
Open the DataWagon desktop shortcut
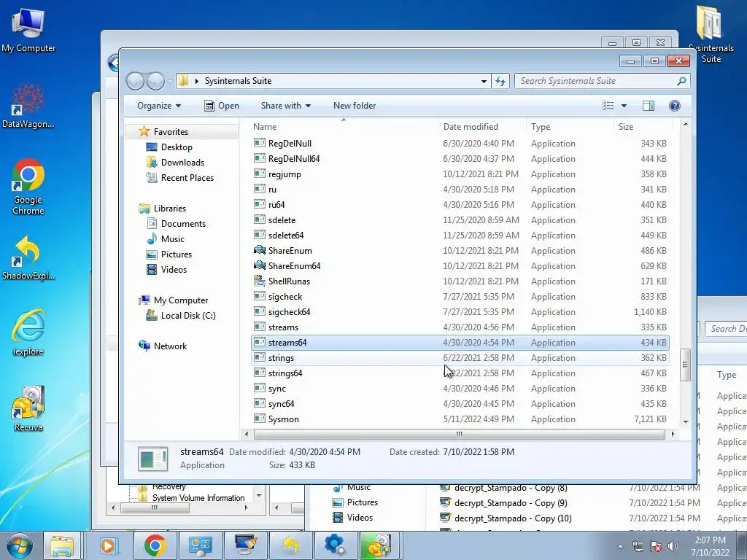28,106
